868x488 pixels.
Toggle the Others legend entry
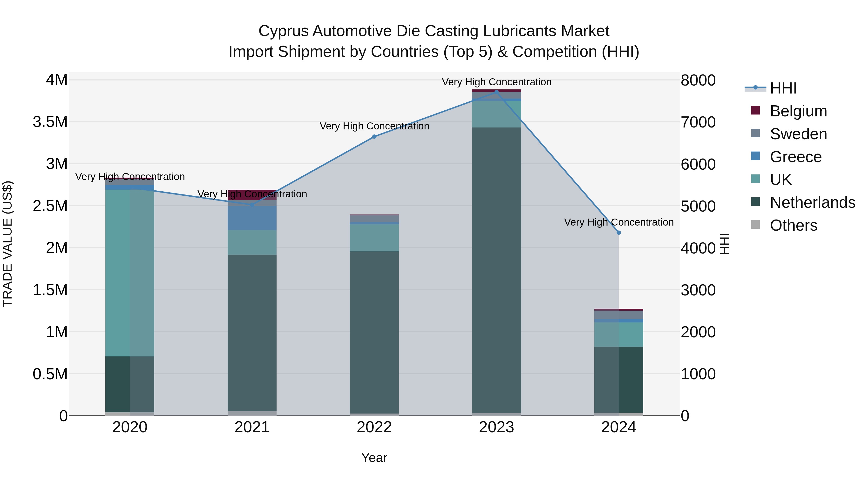point(784,225)
